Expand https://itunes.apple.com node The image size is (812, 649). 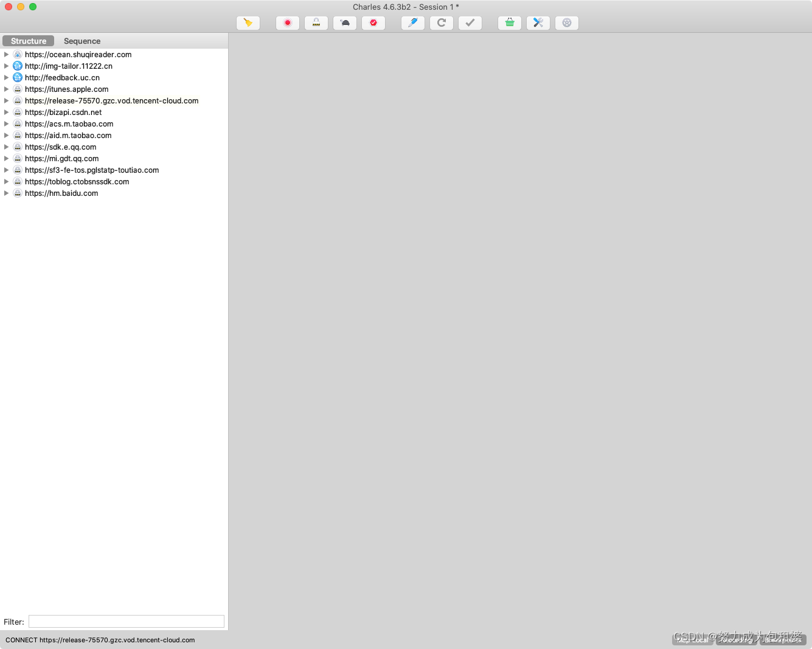pyautogui.click(x=7, y=89)
